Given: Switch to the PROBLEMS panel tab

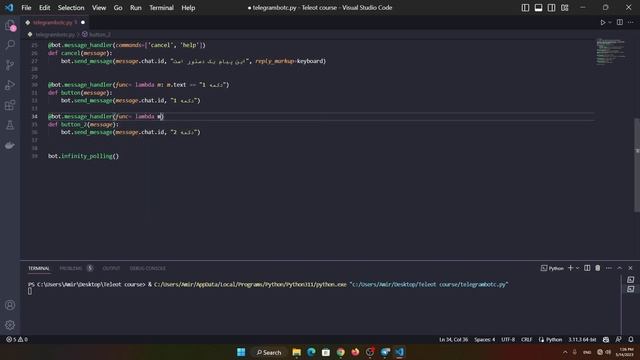Looking at the screenshot, I should pos(76,268).
